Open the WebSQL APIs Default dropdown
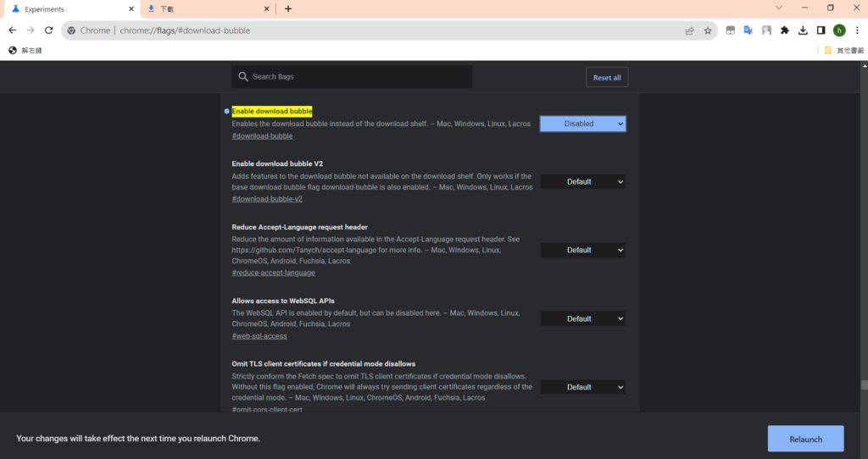The width and height of the screenshot is (868, 459). [x=583, y=318]
